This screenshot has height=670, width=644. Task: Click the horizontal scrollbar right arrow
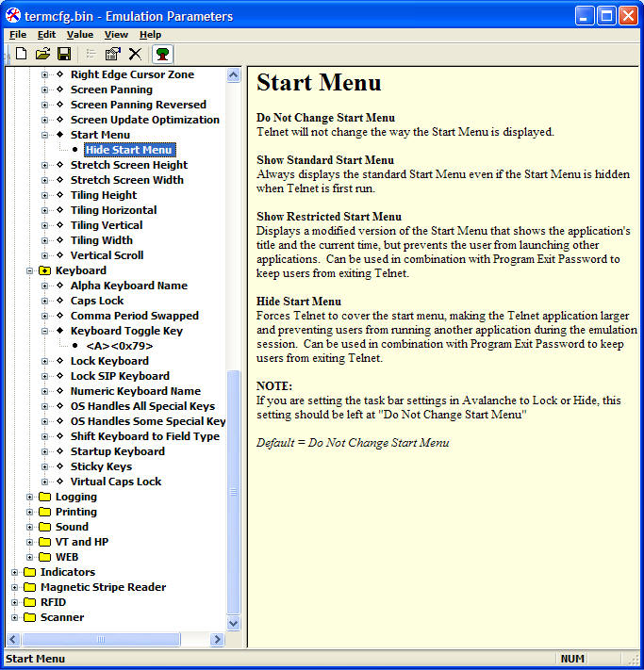coord(218,640)
